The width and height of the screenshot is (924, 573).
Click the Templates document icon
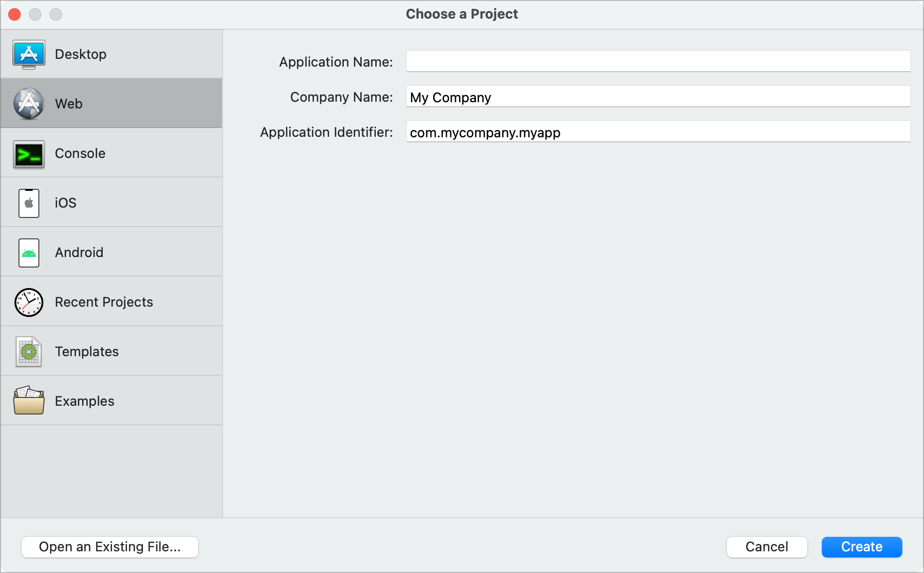[29, 352]
